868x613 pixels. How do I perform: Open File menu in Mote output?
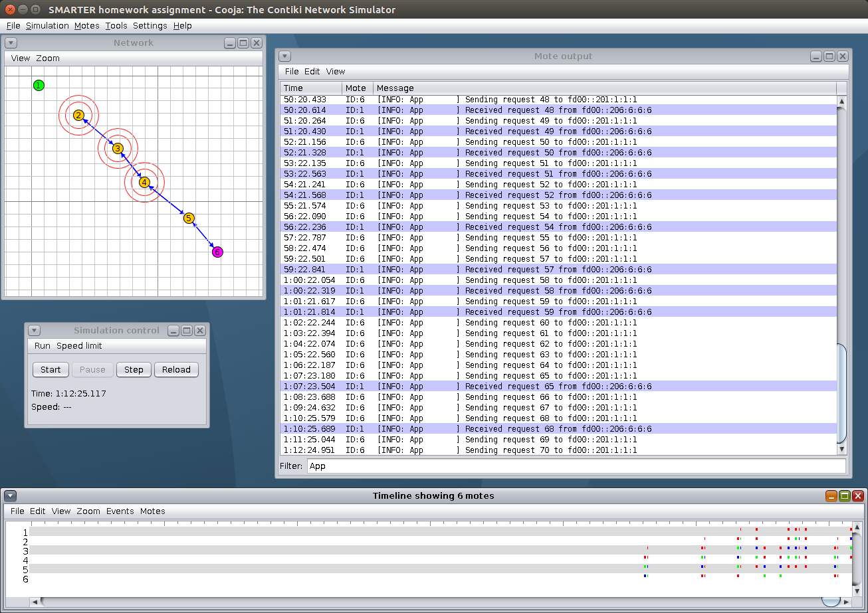(292, 72)
